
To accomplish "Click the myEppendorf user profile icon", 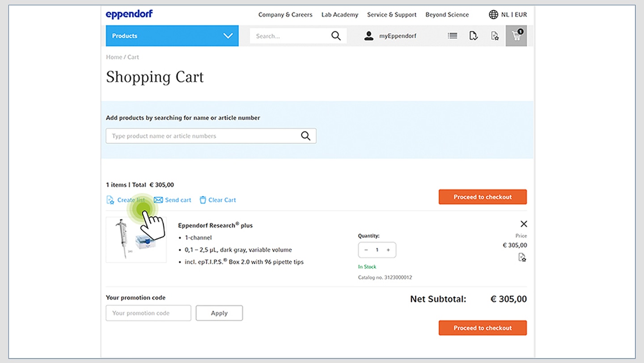I will (369, 36).
